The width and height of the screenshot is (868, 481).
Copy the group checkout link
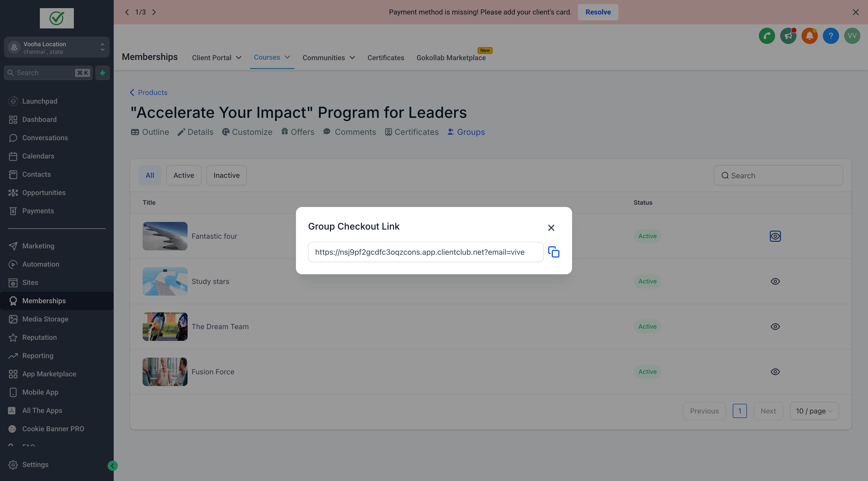554,252
